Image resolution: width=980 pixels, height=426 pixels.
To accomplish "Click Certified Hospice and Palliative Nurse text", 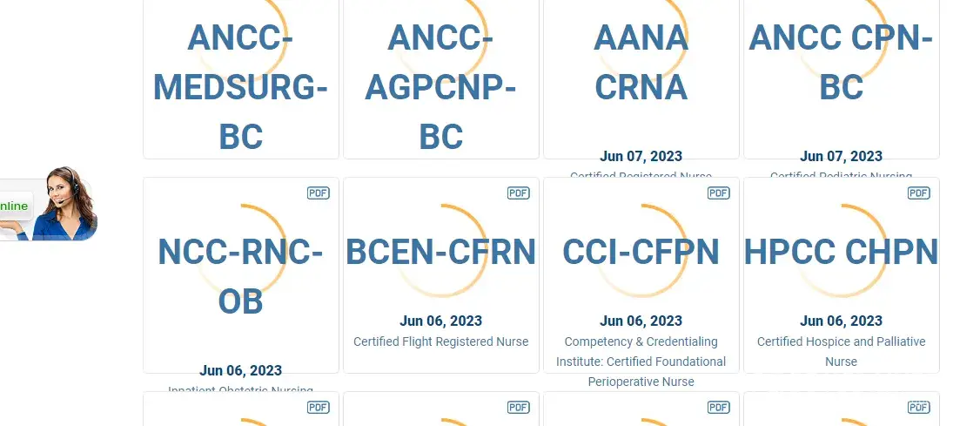I will point(842,351).
